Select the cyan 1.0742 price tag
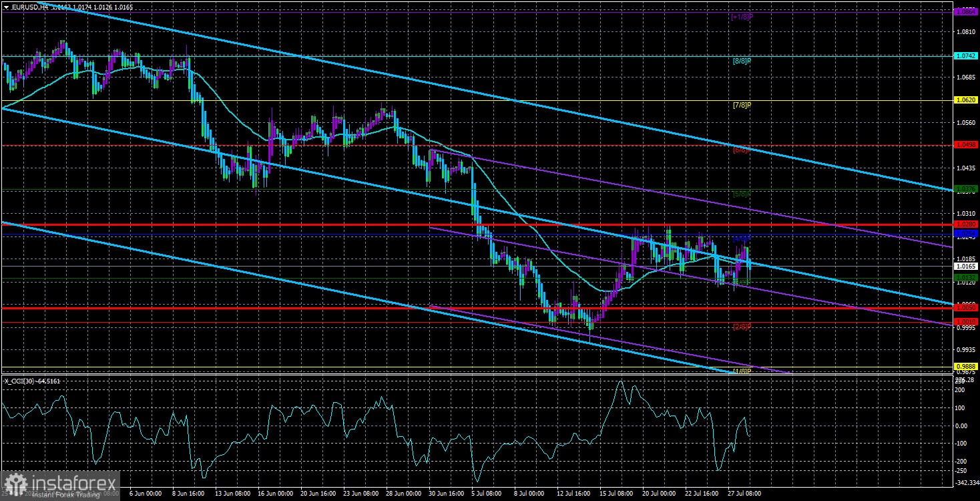The image size is (980, 501). [x=966, y=56]
